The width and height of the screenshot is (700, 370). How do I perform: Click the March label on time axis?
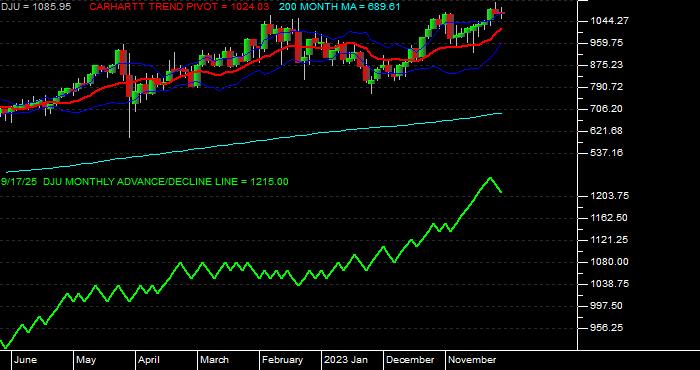(214, 360)
